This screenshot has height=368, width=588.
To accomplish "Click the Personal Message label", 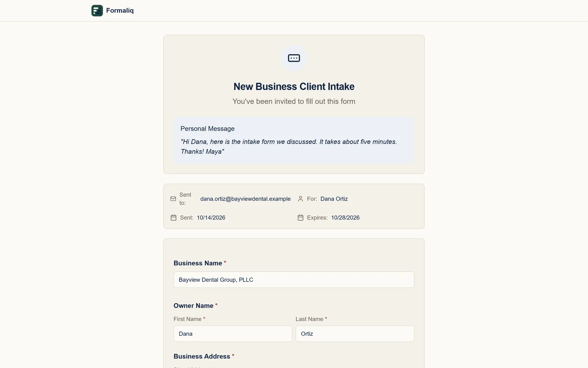I will (x=207, y=128).
